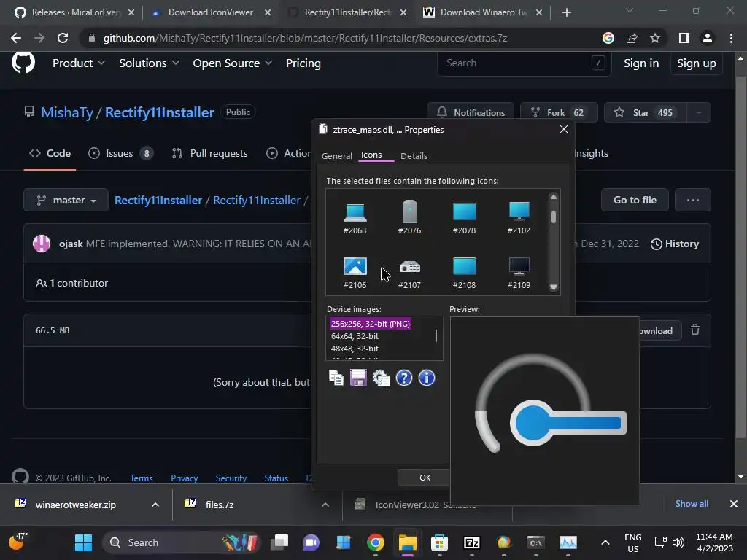The image size is (747, 560).
Task: Show hidden tray icons chevron
Action: point(605,542)
